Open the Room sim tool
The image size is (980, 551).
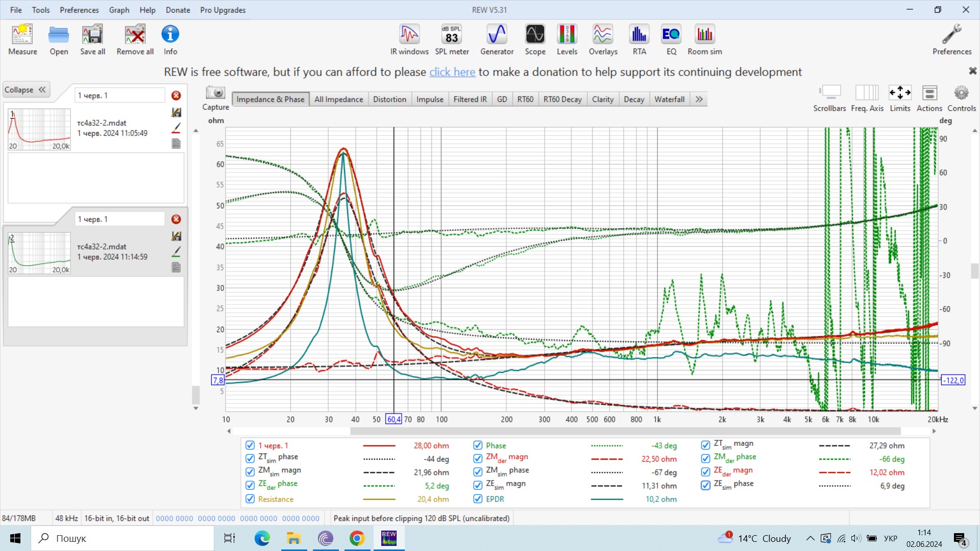click(x=704, y=39)
